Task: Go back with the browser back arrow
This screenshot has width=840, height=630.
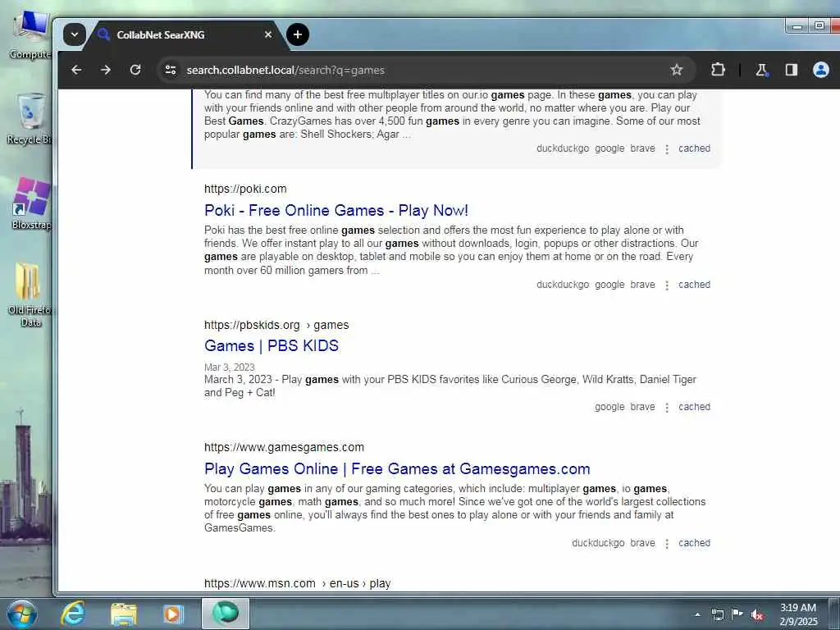Action: tap(76, 70)
